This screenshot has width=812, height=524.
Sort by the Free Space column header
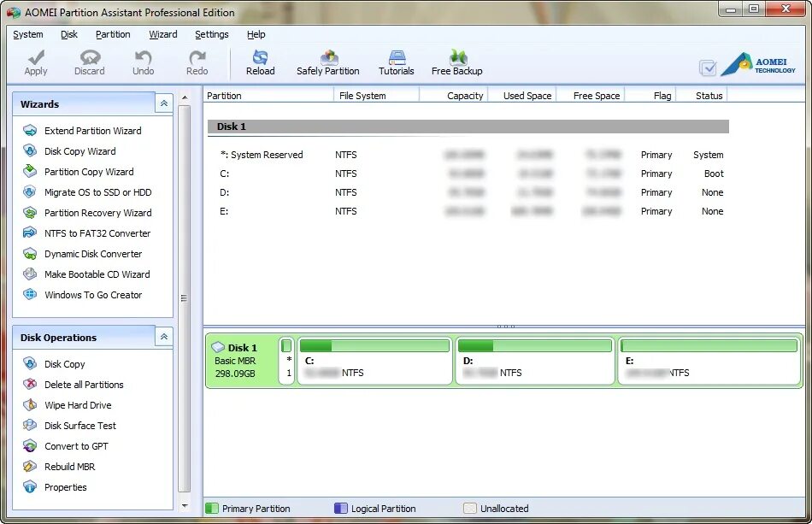[591, 95]
